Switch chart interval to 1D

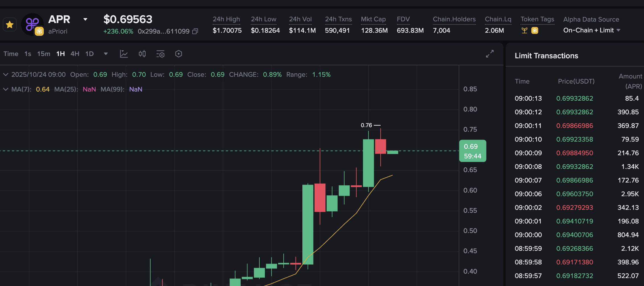tap(90, 54)
